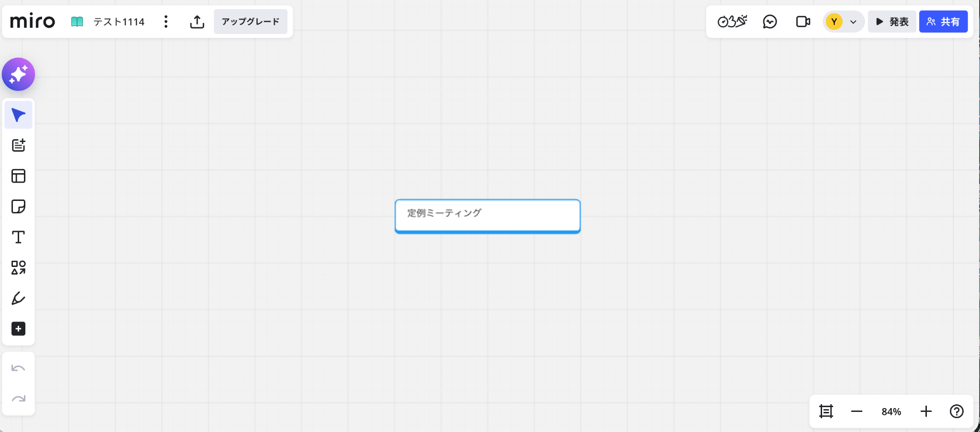Open the templates tool

point(19,176)
